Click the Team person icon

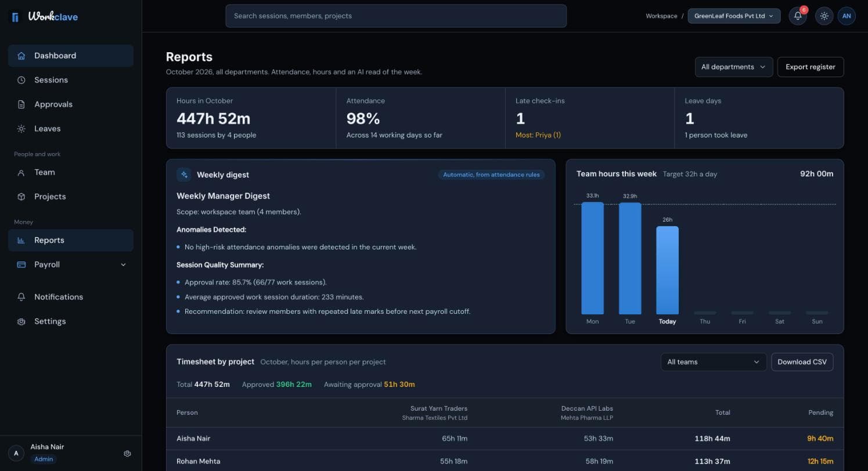[x=21, y=172]
